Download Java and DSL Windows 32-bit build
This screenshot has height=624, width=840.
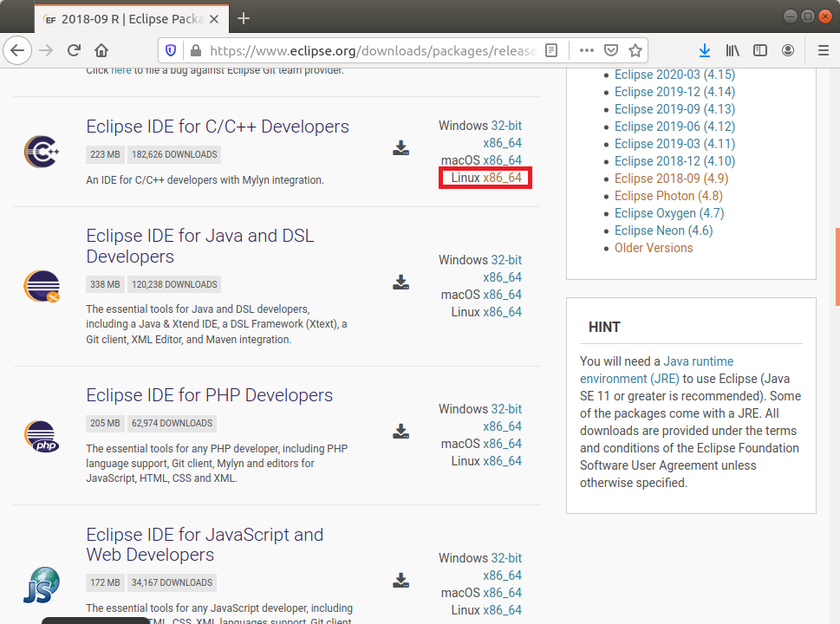tap(506, 260)
